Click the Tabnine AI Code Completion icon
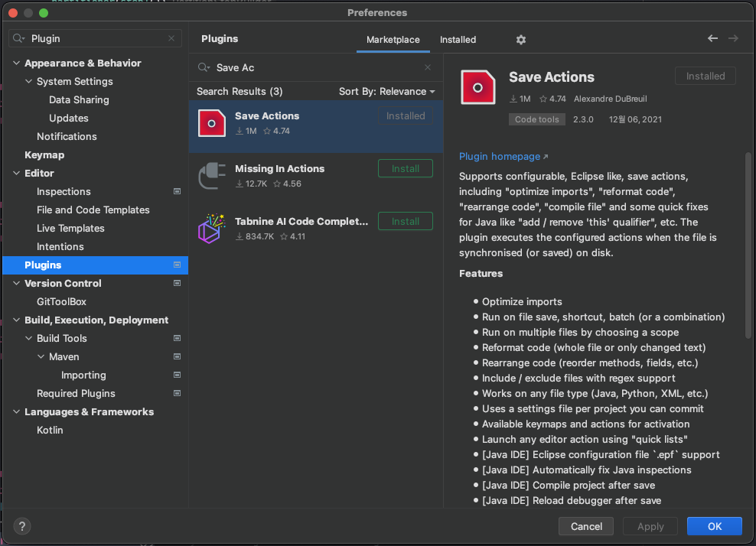Screen dimensions: 756x546 pos(212,229)
